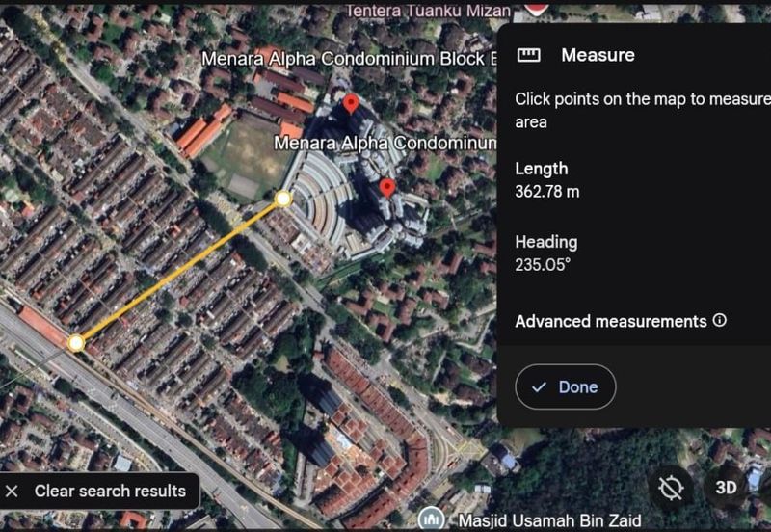Screen dimensions: 771x532
Task: Click the compass rotation reset icon
Action: click(671, 488)
